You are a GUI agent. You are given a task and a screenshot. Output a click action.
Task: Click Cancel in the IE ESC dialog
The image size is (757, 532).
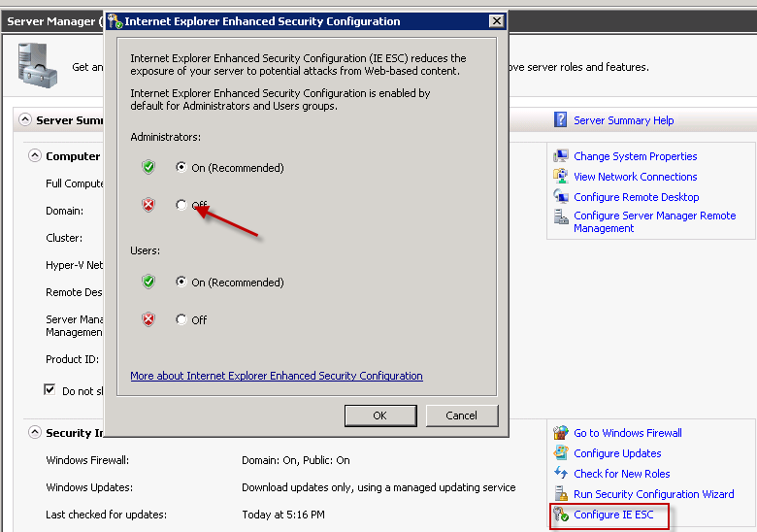click(462, 416)
